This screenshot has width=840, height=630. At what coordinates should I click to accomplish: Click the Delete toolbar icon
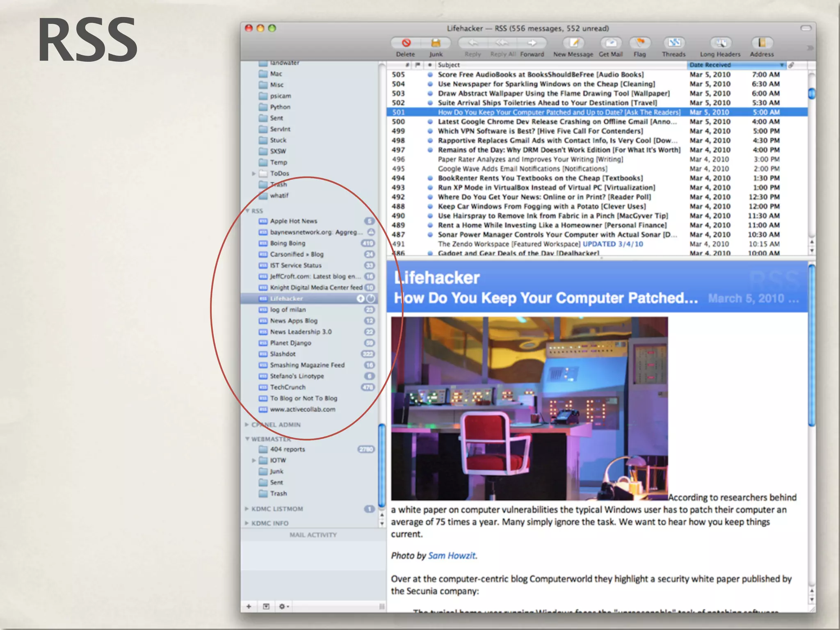click(x=406, y=43)
